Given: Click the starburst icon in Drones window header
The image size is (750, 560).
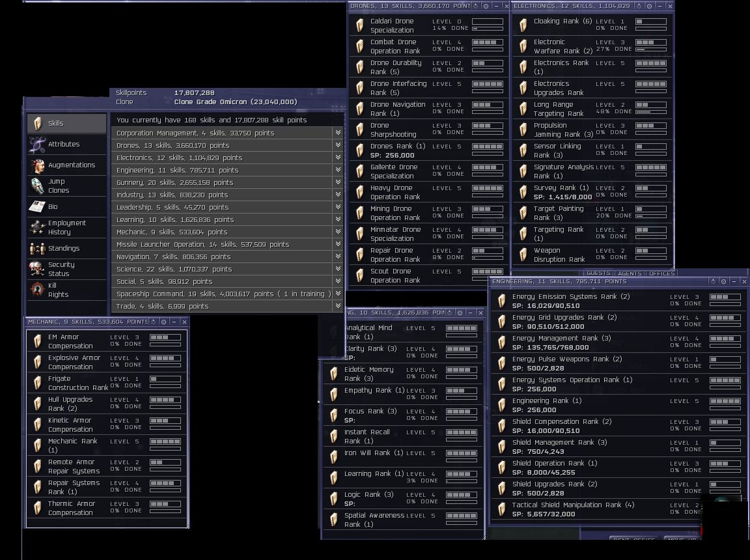Looking at the screenshot, I should (x=475, y=6).
